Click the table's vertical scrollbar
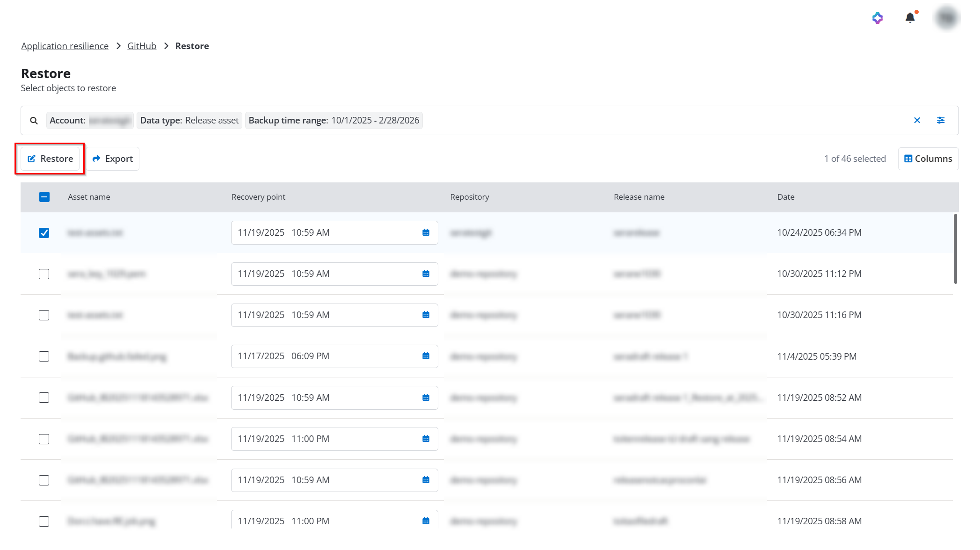This screenshot has width=980, height=550. point(955,249)
